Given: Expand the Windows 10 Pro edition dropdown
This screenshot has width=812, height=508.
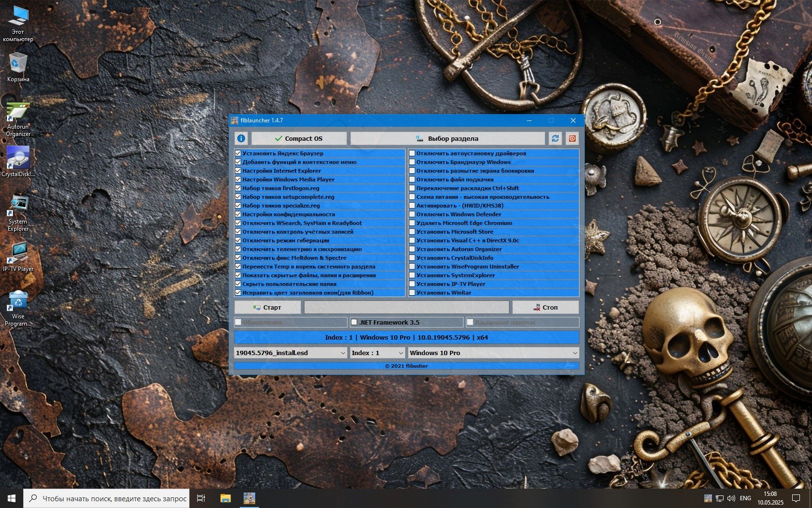Looking at the screenshot, I should tap(493, 353).
